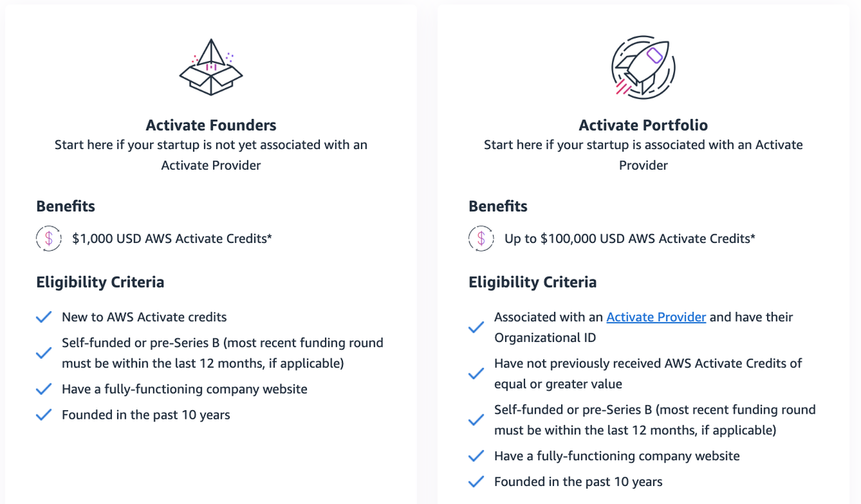Click checkmark beside Portfolio's Self-funded or pre-Series B
This screenshot has height=504, width=861.
coord(476,420)
